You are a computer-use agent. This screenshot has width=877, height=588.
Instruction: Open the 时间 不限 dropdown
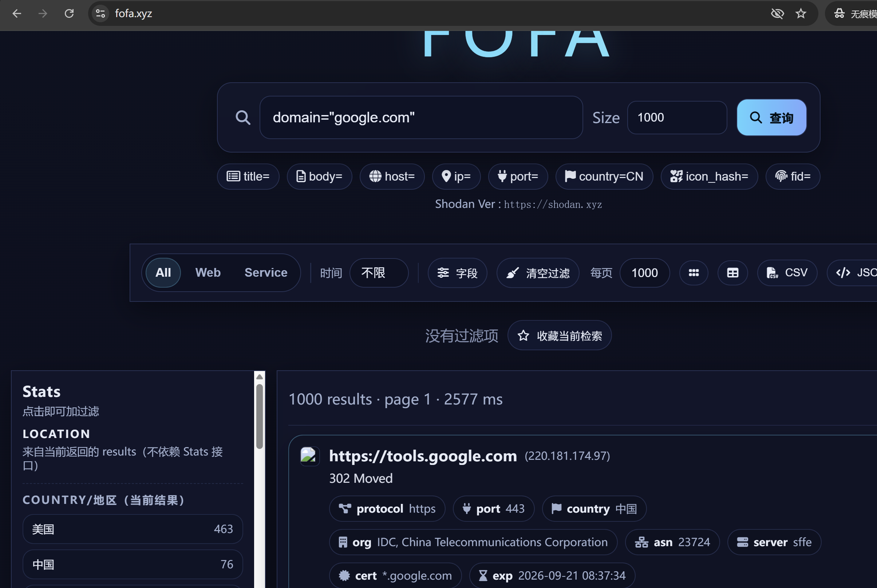point(379,273)
